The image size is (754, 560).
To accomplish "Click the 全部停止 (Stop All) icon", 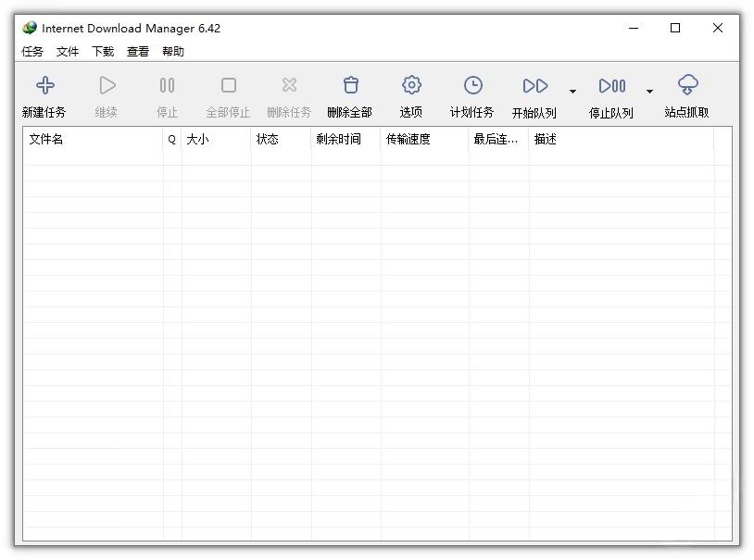I will coord(228,84).
